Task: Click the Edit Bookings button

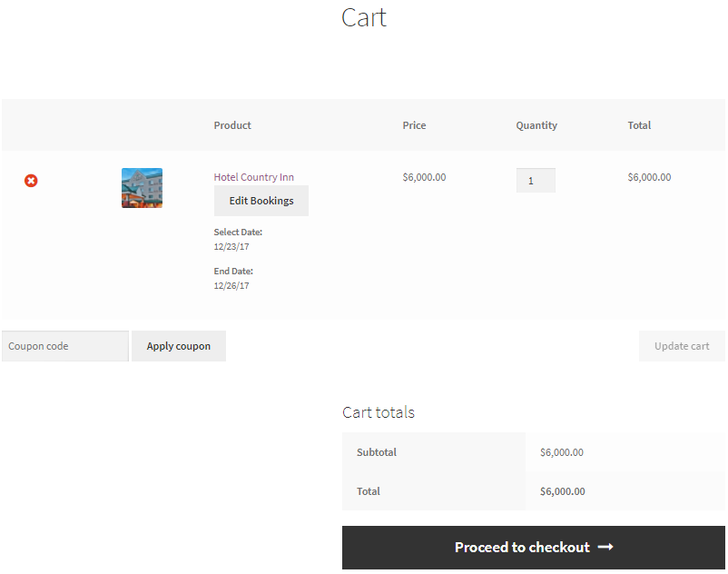Action: click(261, 200)
